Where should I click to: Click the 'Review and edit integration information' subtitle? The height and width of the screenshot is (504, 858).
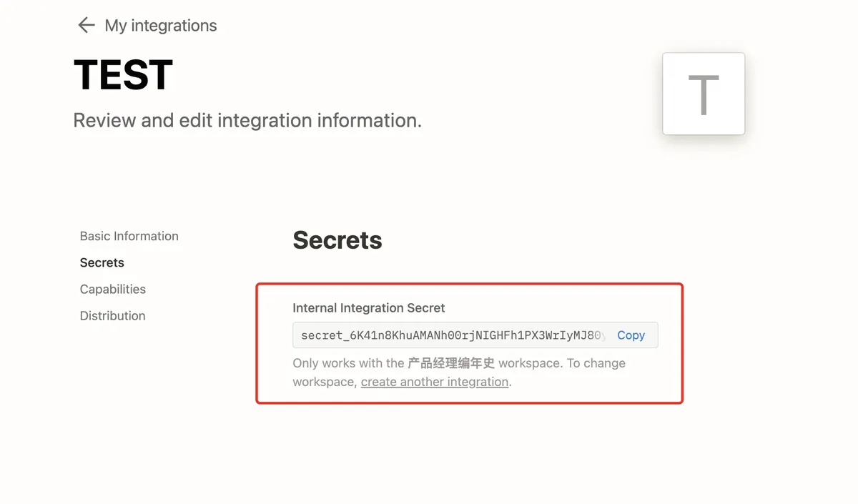pyautogui.click(x=247, y=120)
